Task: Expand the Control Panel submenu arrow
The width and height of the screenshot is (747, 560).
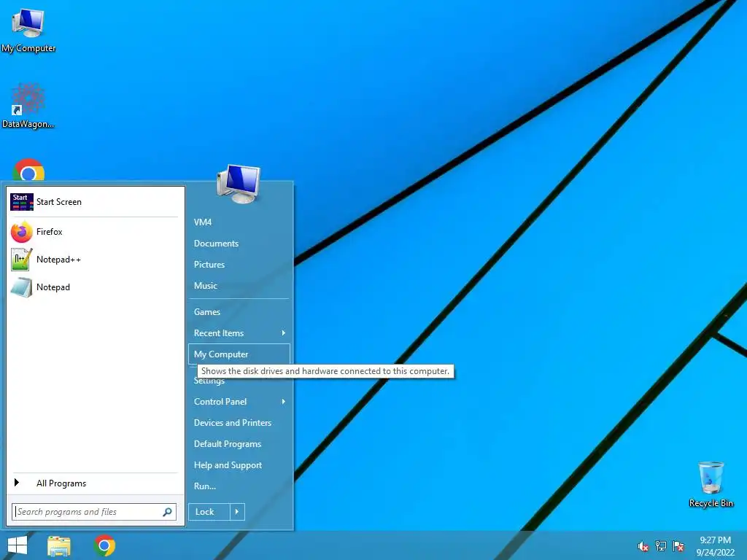Action: point(284,402)
